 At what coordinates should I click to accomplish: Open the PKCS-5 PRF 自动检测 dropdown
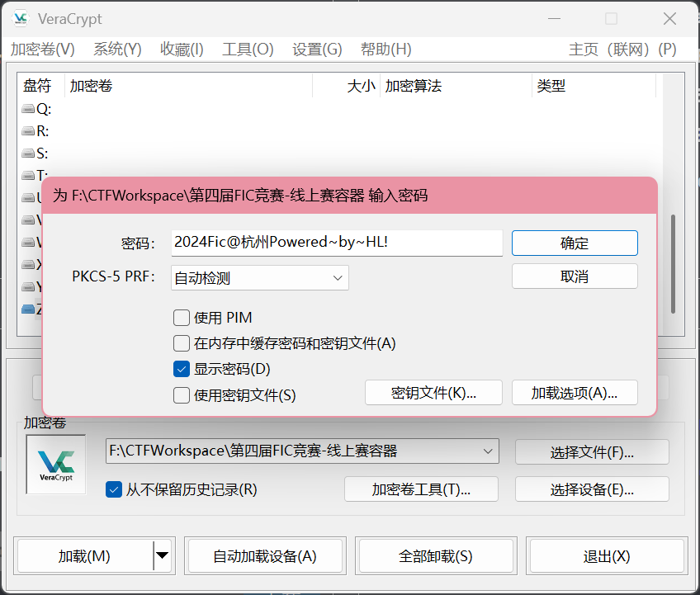pyautogui.click(x=260, y=277)
